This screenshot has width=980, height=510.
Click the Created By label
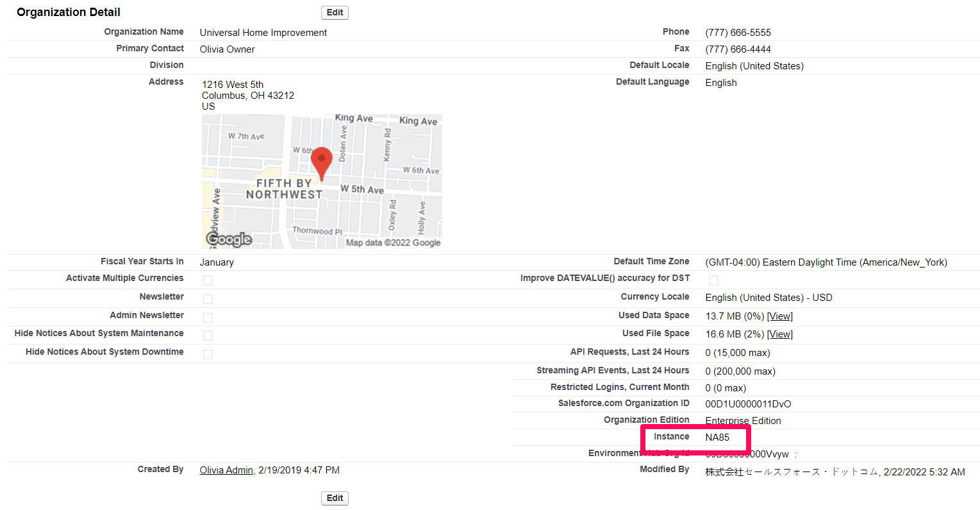[x=160, y=470]
